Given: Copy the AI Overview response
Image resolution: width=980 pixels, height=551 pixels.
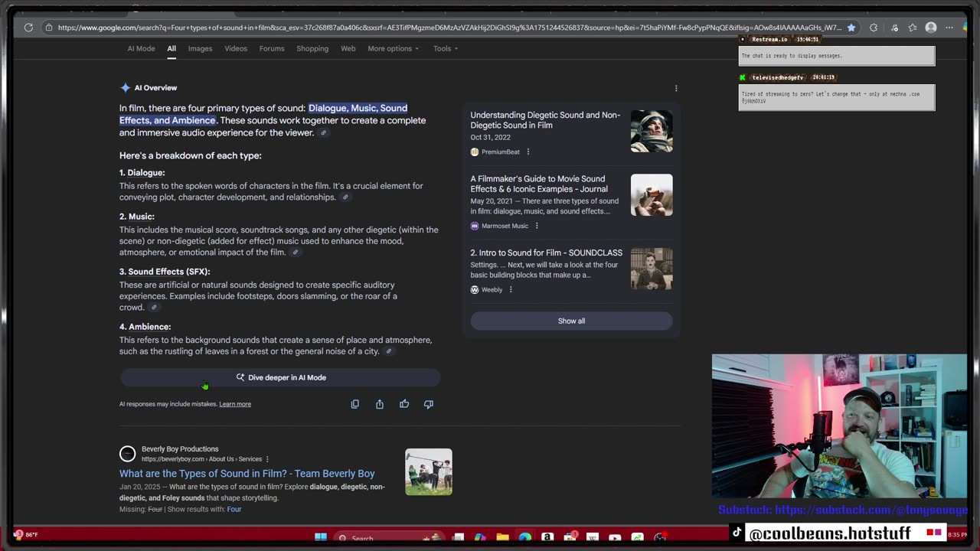Looking at the screenshot, I should pyautogui.click(x=355, y=404).
